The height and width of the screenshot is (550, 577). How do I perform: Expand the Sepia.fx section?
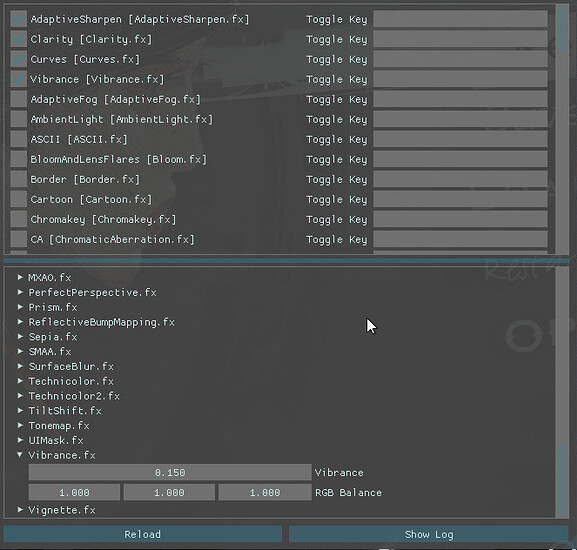20,337
